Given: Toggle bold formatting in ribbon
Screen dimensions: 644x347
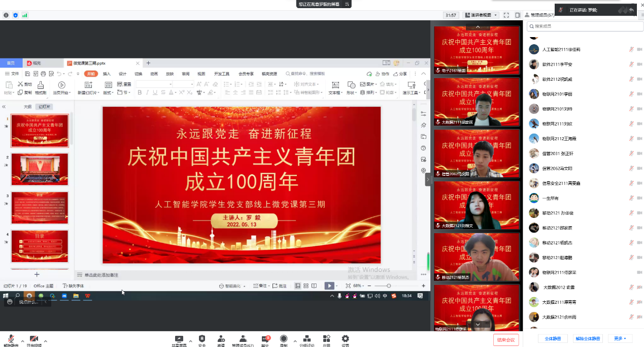Looking at the screenshot, I should click(140, 92).
